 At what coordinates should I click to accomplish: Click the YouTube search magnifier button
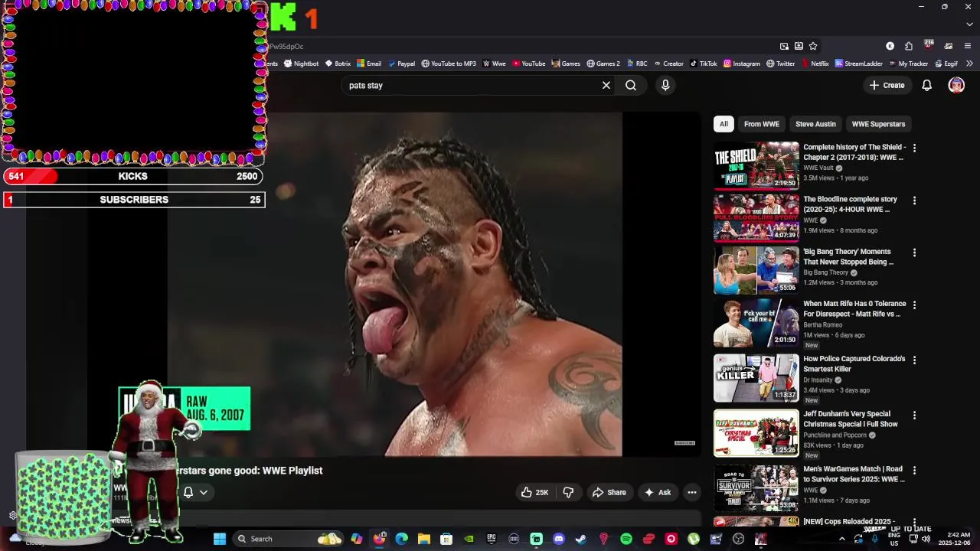pyautogui.click(x=631, y=86)
